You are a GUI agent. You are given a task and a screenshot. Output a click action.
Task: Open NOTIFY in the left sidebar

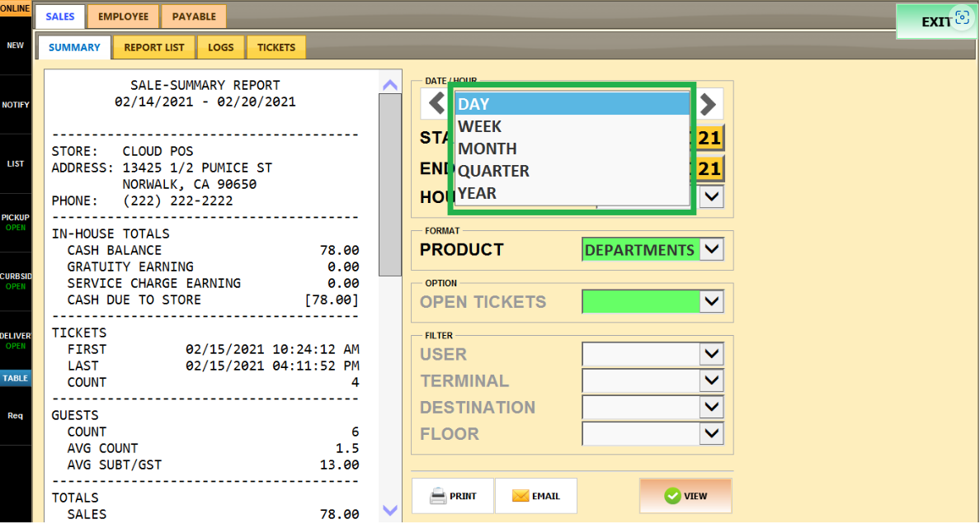16,105
